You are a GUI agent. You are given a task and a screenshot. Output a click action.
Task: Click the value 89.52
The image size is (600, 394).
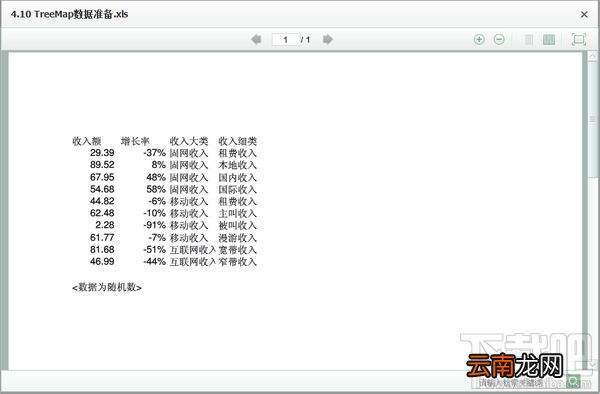(102, 165)
